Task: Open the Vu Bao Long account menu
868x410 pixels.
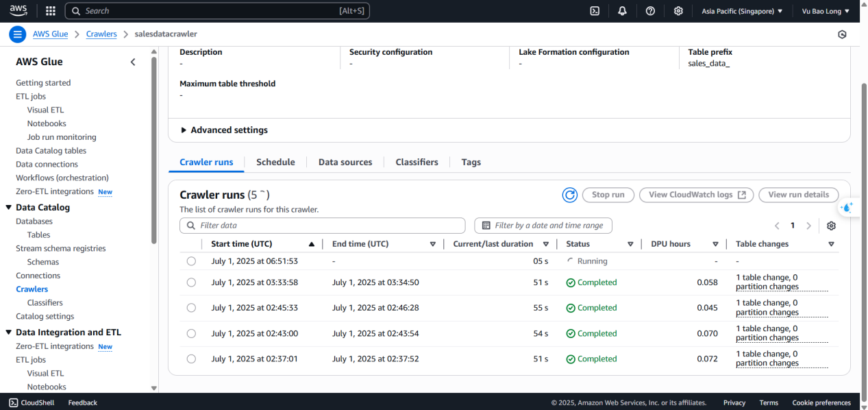Action: (x=826, y=11)
